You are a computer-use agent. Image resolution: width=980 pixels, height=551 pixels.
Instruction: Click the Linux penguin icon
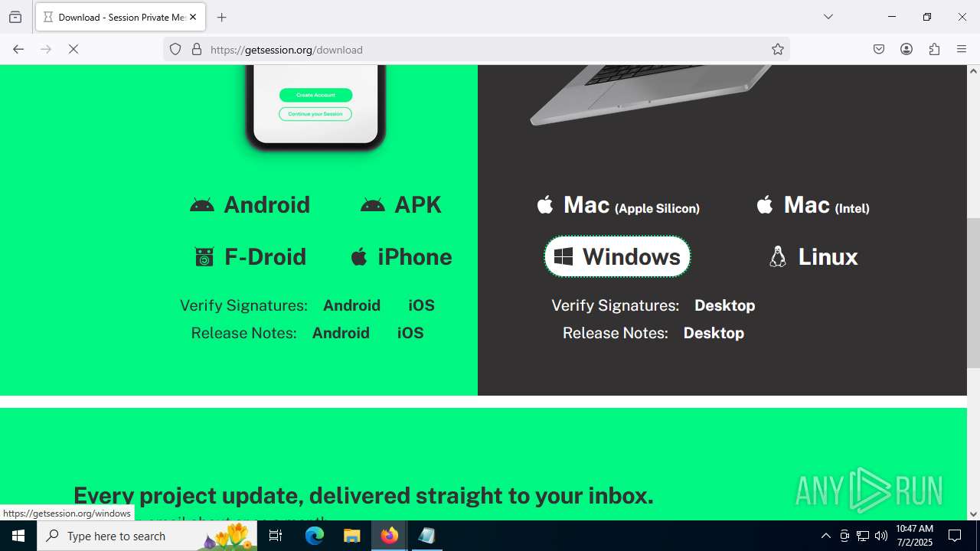click(777, 256)
